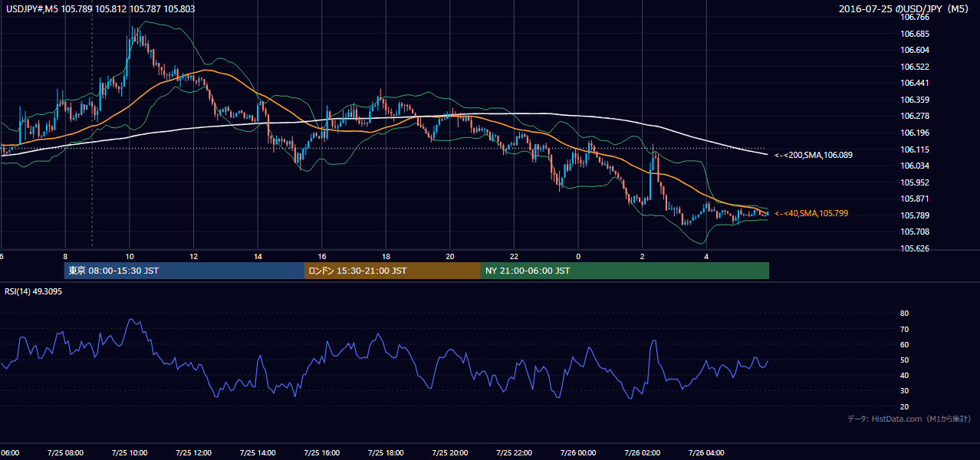Click price axis value 106.115

click(x=915, y=149)
